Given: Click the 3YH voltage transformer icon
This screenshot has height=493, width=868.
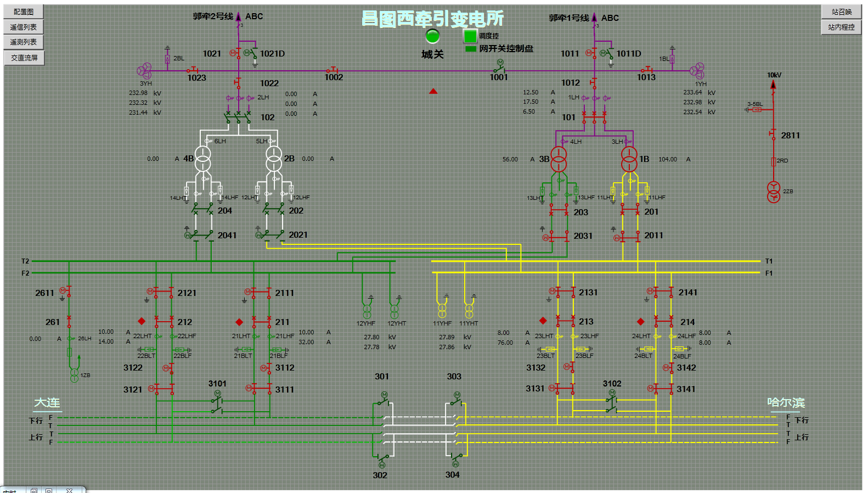Looking at the screenshot, I should tap(144, 71).
